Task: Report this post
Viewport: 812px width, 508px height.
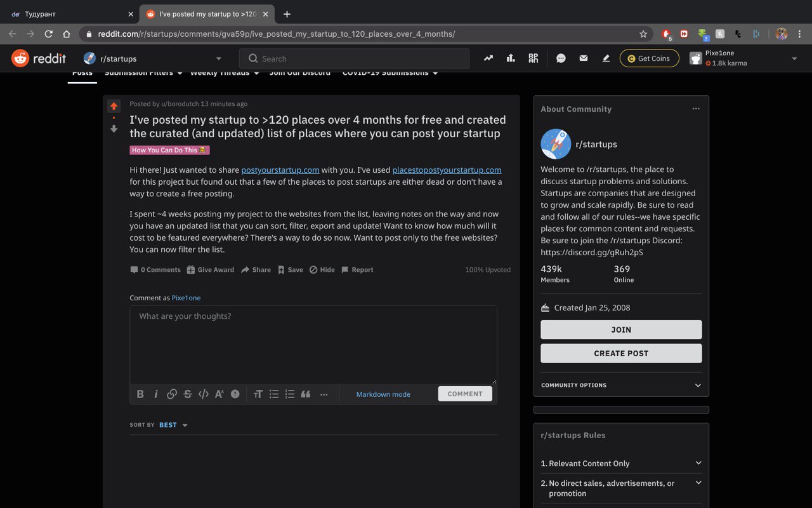Action: click(x=357, y=270)
